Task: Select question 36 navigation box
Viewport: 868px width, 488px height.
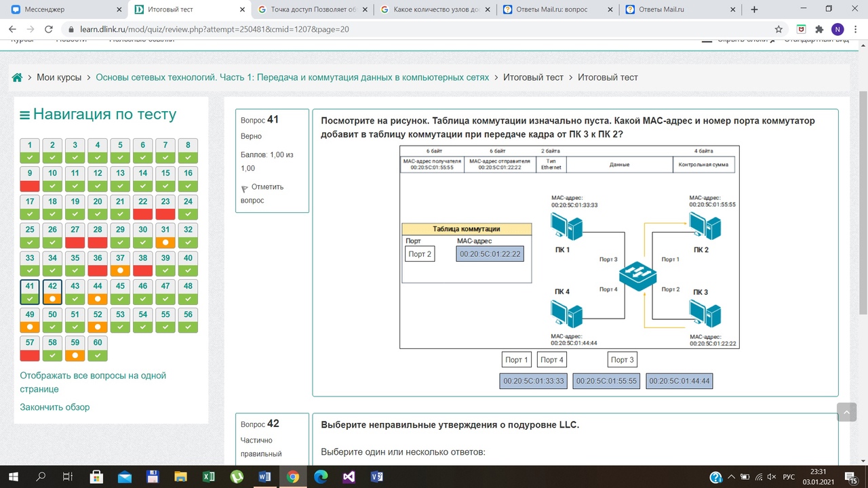Action: coord(98,264)
